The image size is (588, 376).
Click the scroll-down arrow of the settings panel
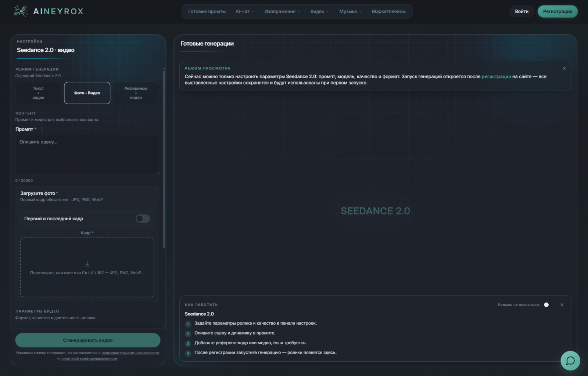[x=164, y=326]
